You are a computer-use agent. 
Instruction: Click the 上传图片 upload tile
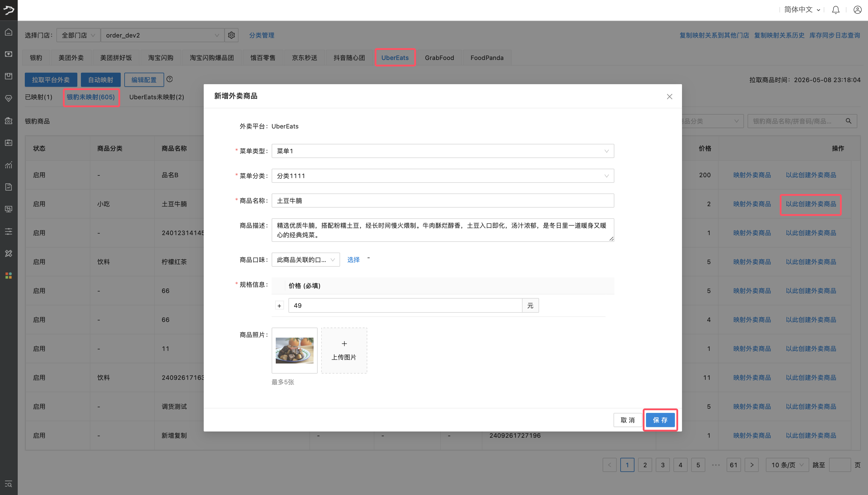pos(344,351)
